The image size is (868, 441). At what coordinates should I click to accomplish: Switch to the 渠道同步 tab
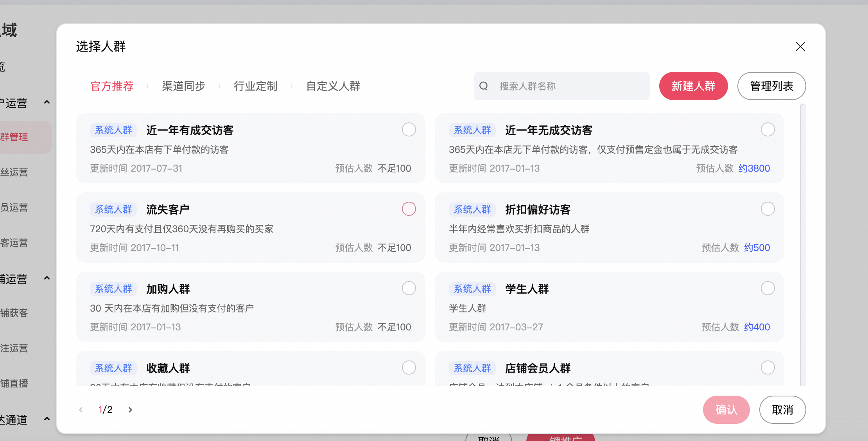(184, 86)
